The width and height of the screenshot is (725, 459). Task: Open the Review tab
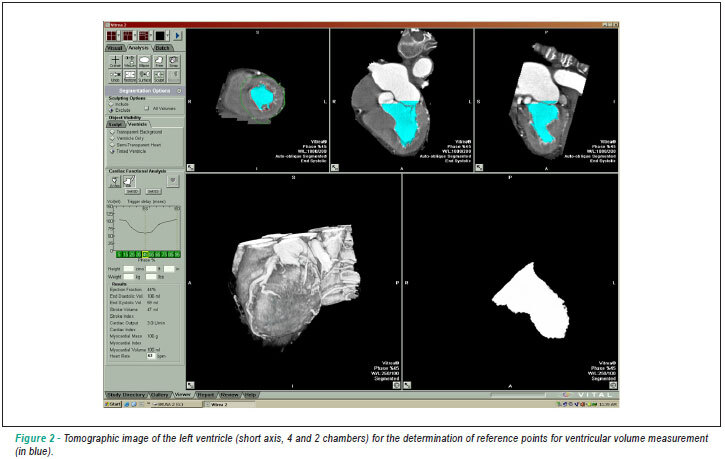[x=229, y=395]
